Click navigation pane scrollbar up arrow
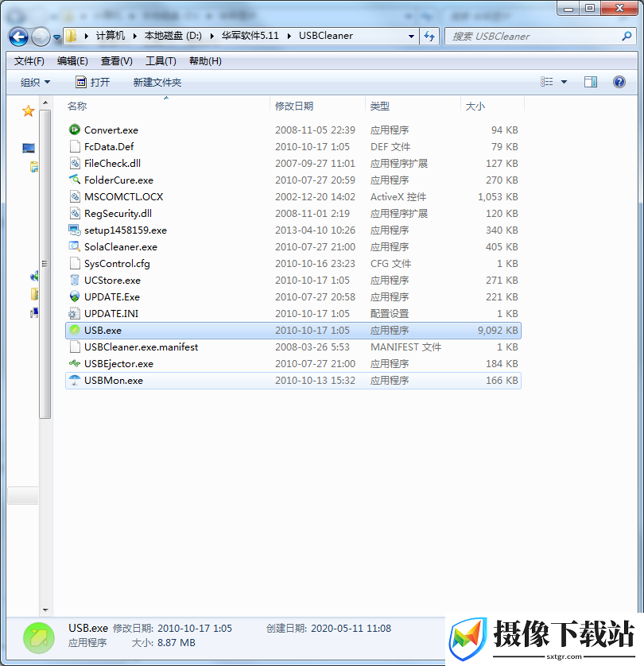 (45, 103)
